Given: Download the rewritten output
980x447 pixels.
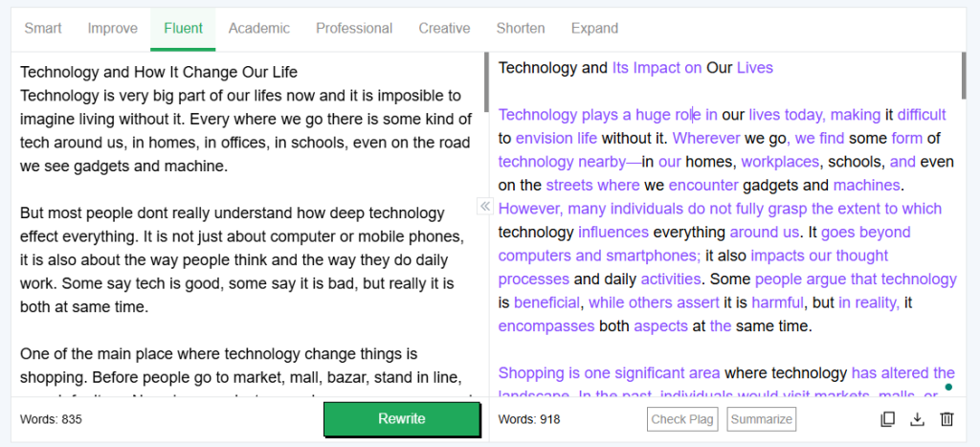Looking at the screenshot, I should [x=917, y=419].
